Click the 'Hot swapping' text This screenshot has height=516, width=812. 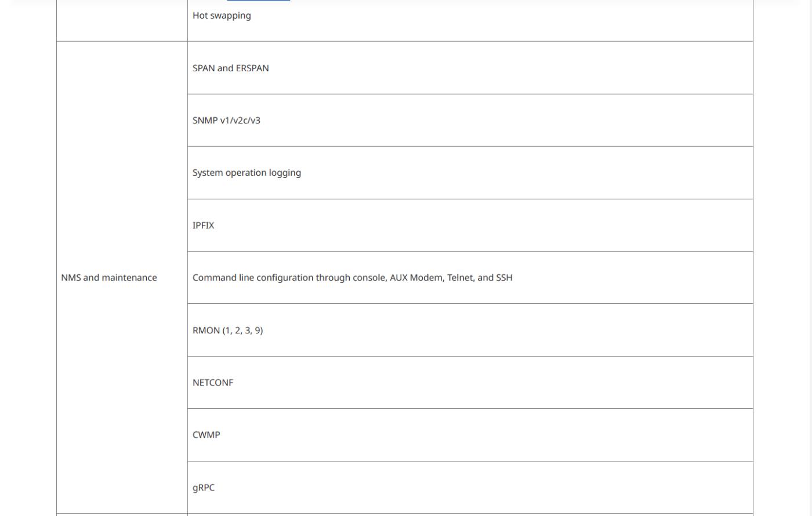coord(222,16)
